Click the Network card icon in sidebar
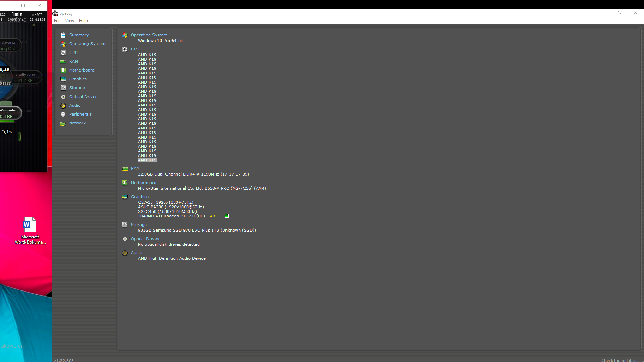 tap(63, 123)
